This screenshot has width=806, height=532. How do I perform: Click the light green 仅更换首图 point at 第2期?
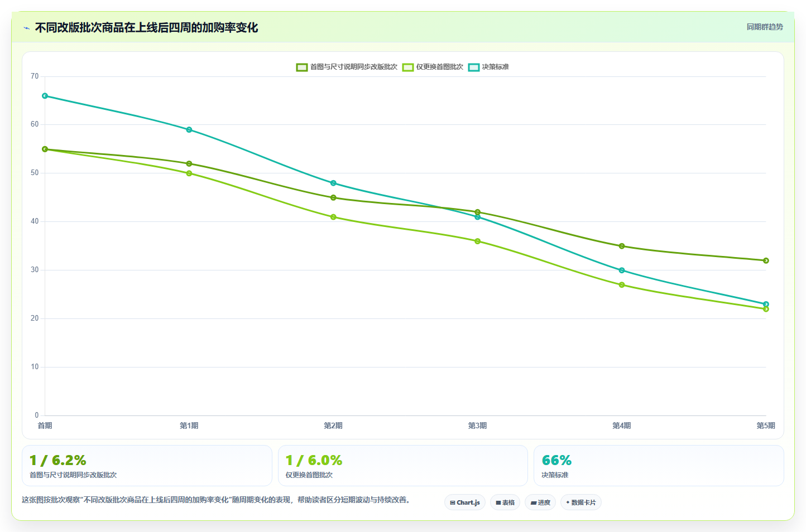click(333, 217)
